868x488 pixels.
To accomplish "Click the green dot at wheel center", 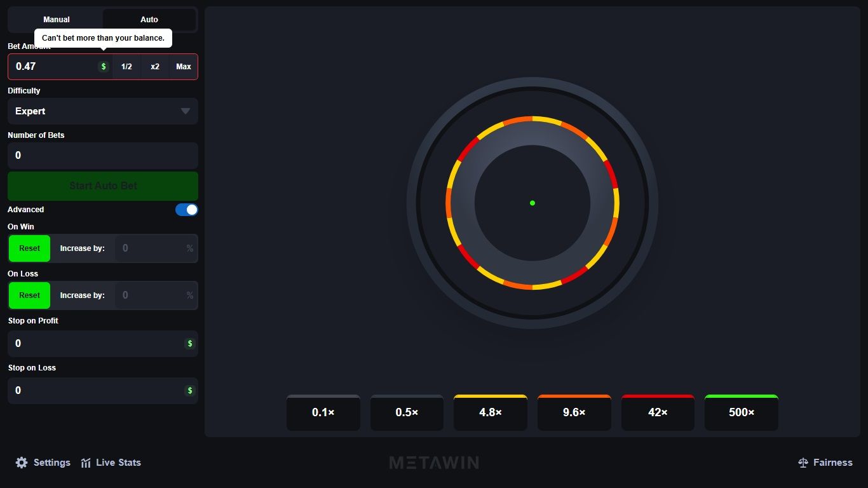I will 532,203.
